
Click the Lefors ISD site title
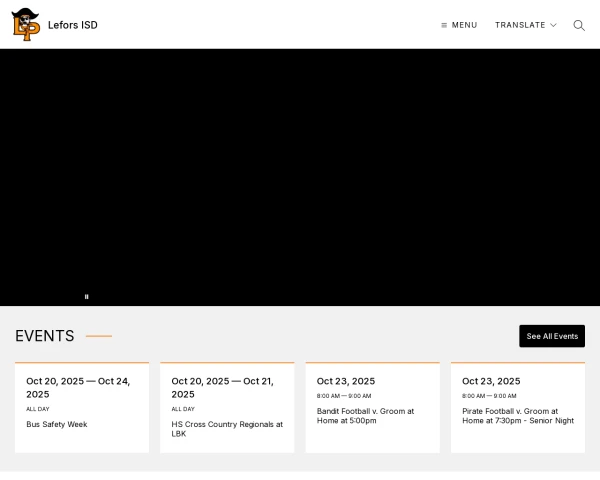pos(73,25)
